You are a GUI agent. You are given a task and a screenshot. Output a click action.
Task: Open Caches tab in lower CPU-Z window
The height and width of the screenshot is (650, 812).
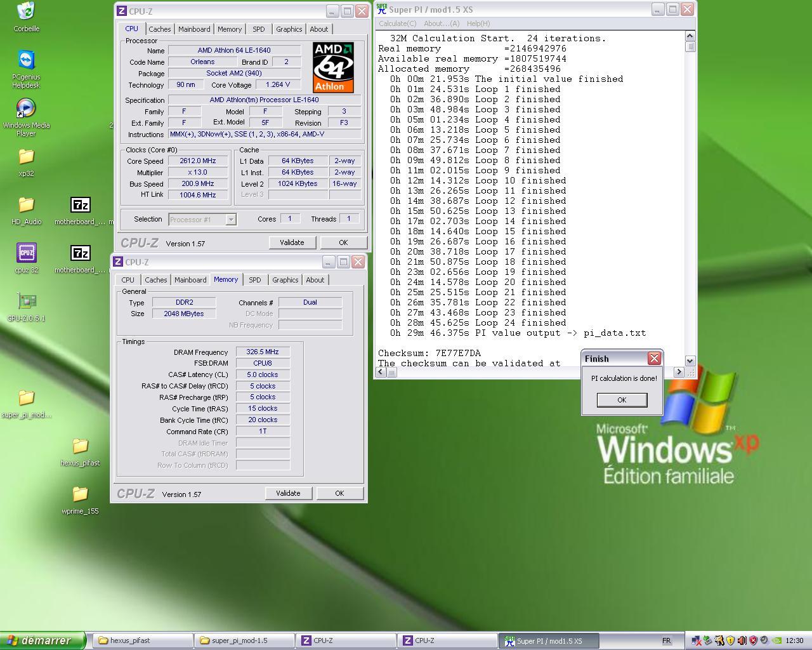[156, 280]
